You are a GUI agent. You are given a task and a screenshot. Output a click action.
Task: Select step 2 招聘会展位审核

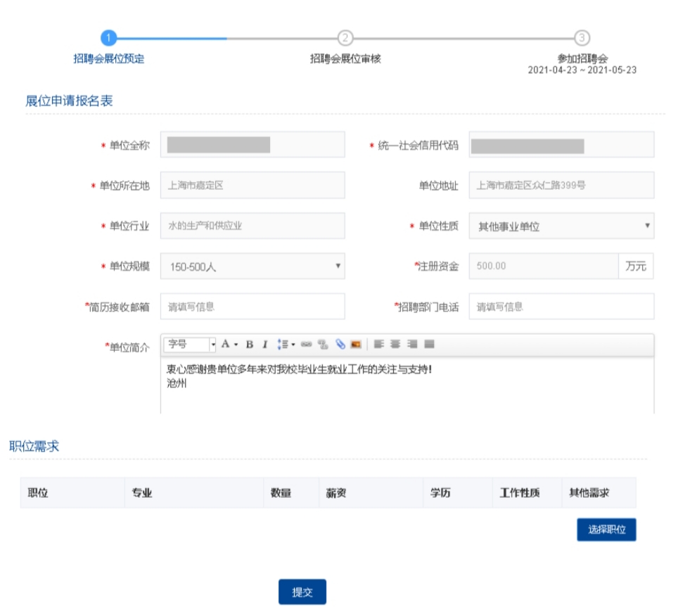pyautogui.click(x=345, y=39)
